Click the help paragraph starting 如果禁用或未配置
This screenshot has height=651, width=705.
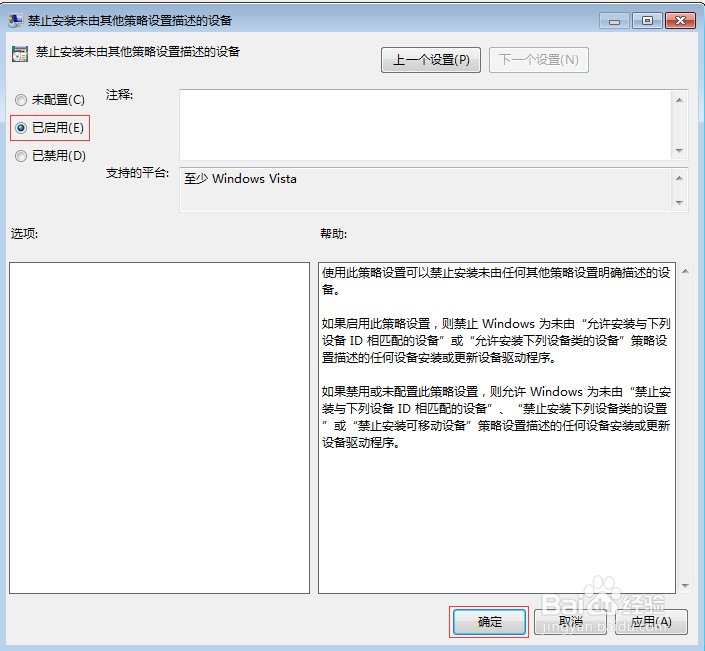coord(496,417)
